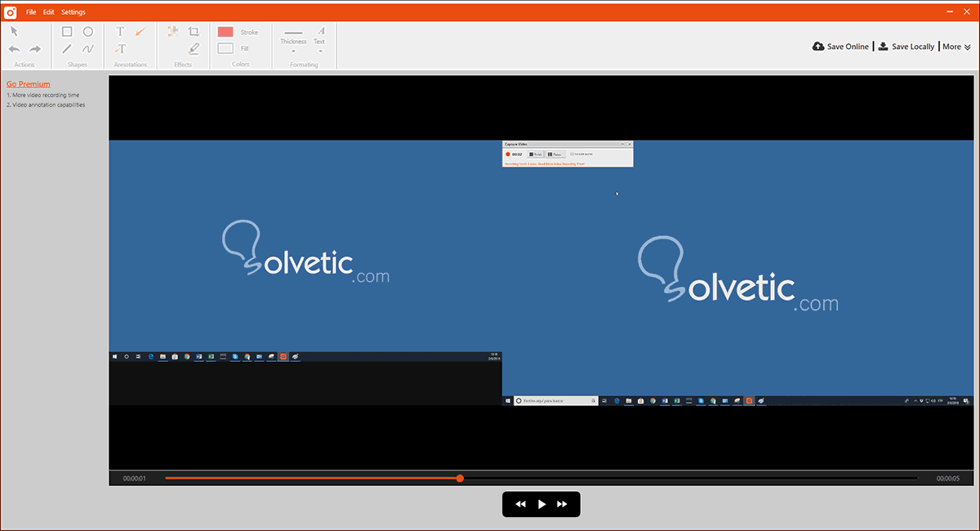Undo the last action
Viewport: 980px width, 531px height.
[x=14, y=49]
